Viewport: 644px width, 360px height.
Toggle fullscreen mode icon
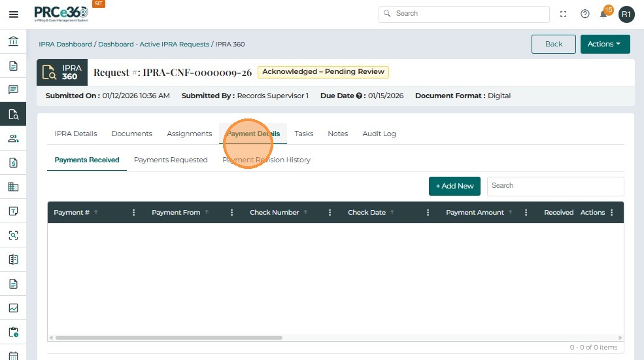(x=563, y=14)
